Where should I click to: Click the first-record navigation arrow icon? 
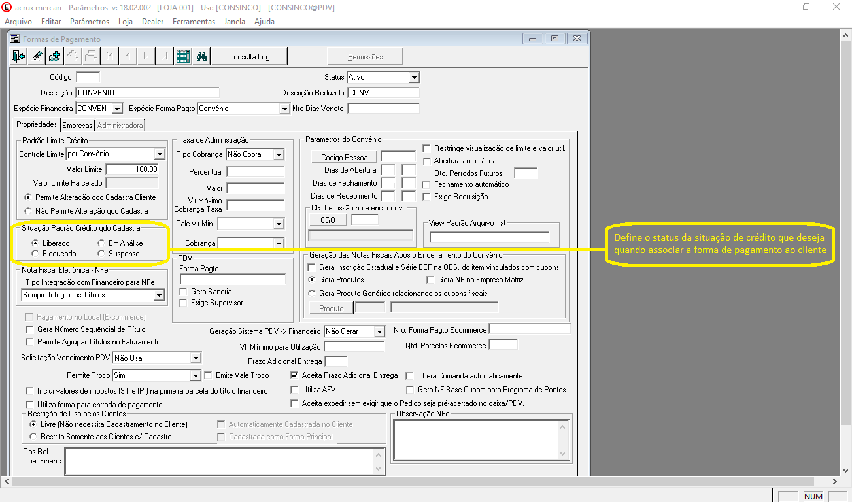tap(110, 56)
